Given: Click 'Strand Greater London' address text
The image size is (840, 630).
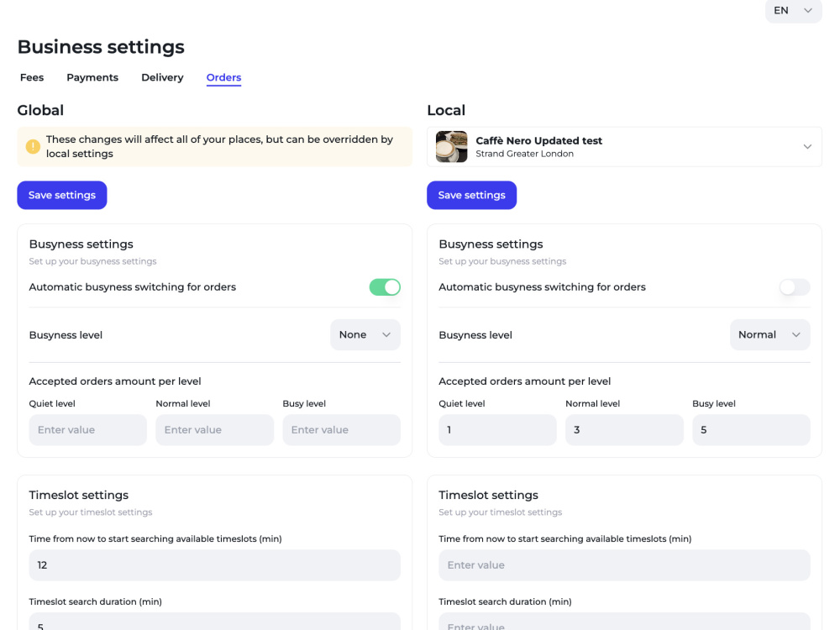Looking at the screenshot, I should pos(524,154).
